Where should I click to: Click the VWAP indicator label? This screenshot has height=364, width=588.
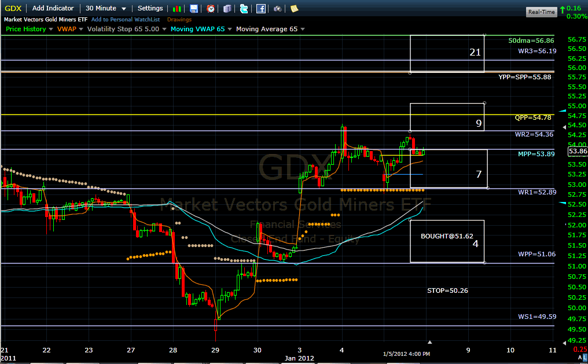click(67, 29)
